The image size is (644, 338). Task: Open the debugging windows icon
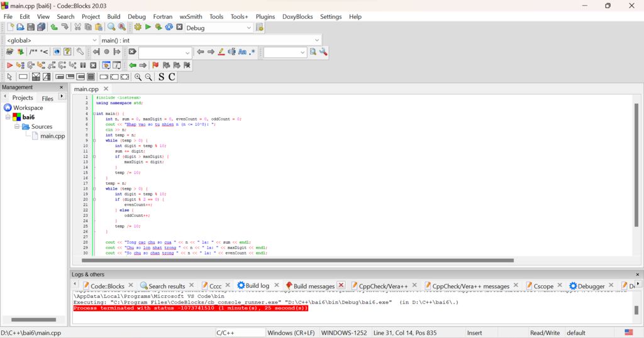[106, 65]
